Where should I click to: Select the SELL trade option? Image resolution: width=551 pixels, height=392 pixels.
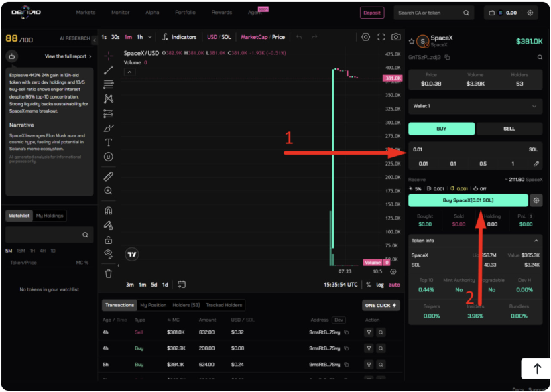click(510, 127)
